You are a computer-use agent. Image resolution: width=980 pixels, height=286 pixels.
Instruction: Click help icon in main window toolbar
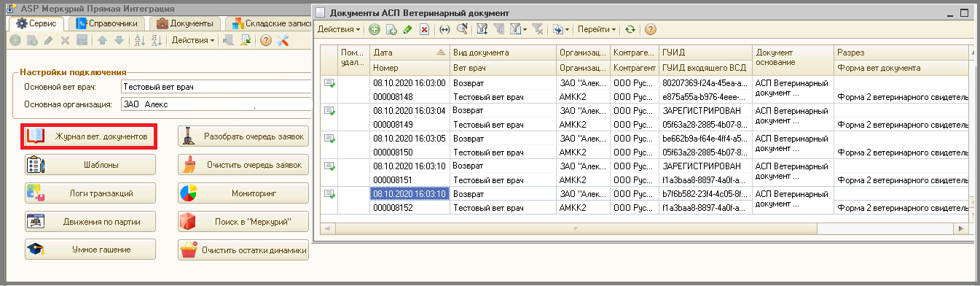pos(266,40)
